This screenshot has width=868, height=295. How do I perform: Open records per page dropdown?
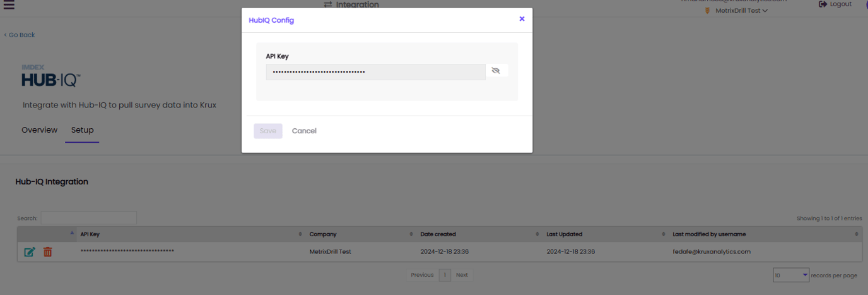coord(790,275)
